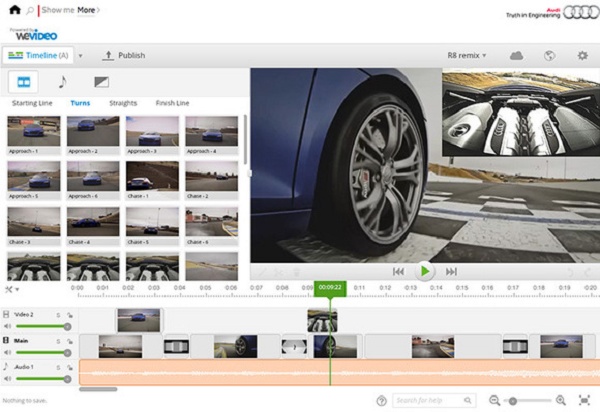Viewport: 600px width, 412px height.
Task: Open the Finish Line tab
Action: [172, 103]
